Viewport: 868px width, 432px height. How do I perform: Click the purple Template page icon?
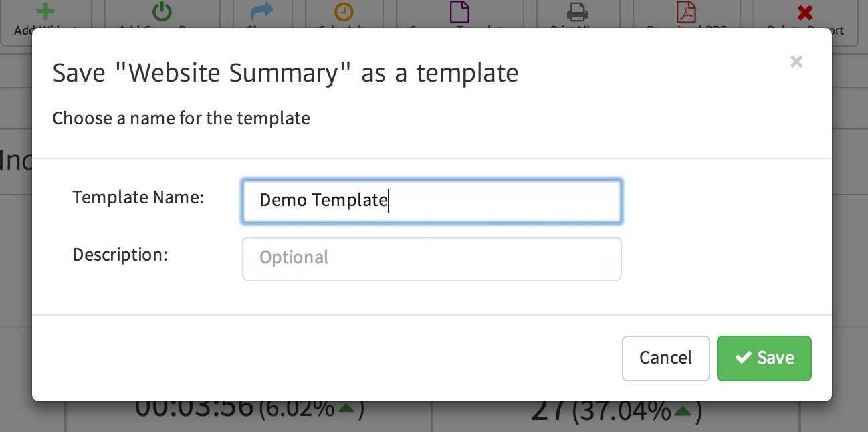[459, 11]
